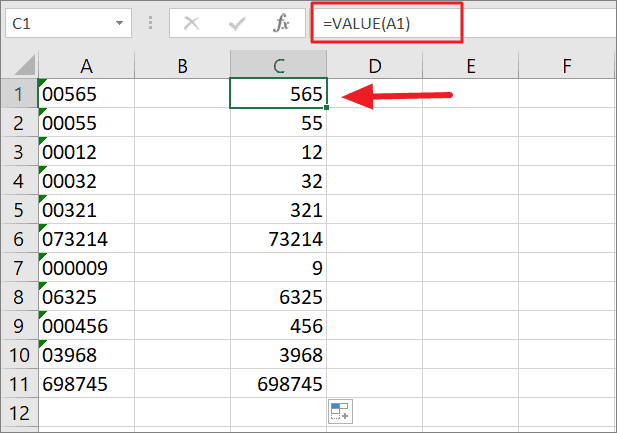Expand the Name Box dropdown arrow
The width and height of the screenshot is (617, 433).
119,23
